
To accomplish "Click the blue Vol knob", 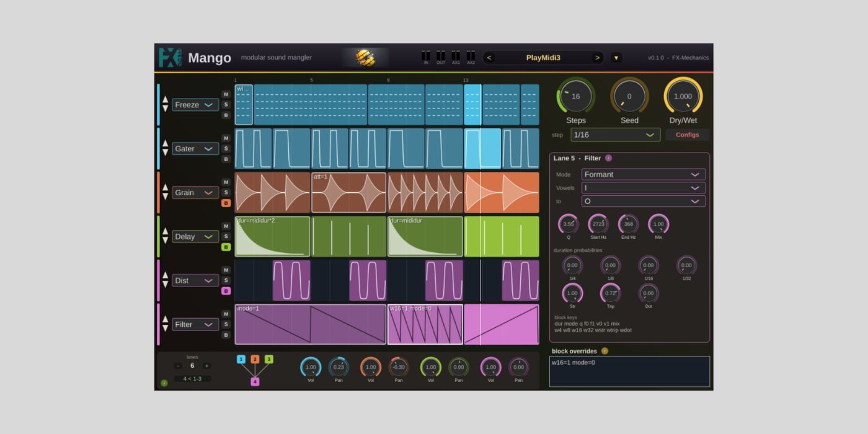I will click(311, 367).
